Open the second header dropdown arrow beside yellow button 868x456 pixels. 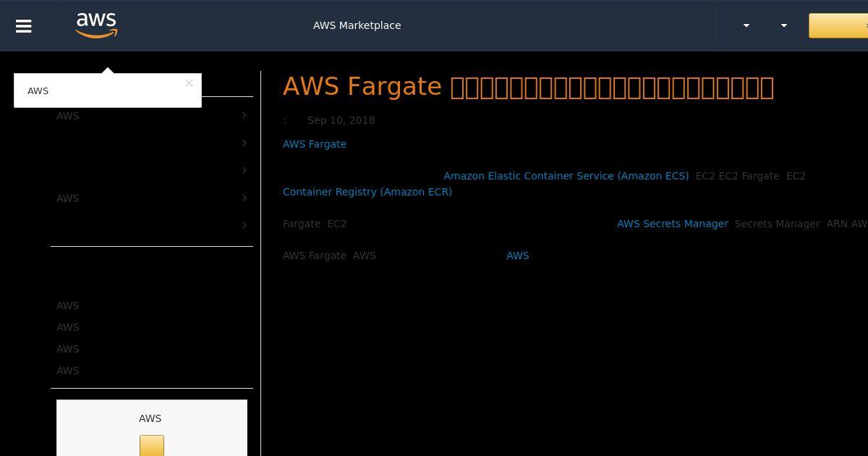(784, 25)
